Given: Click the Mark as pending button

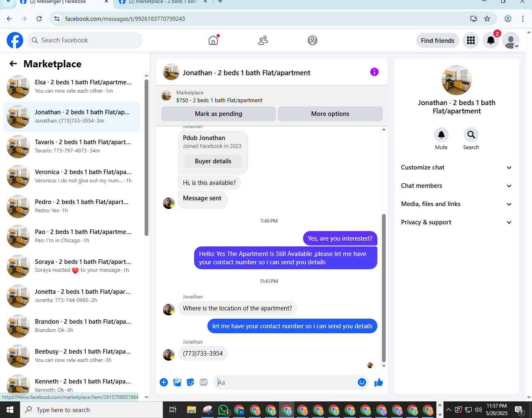Looking at the screenshot, I should pos(219,114).
